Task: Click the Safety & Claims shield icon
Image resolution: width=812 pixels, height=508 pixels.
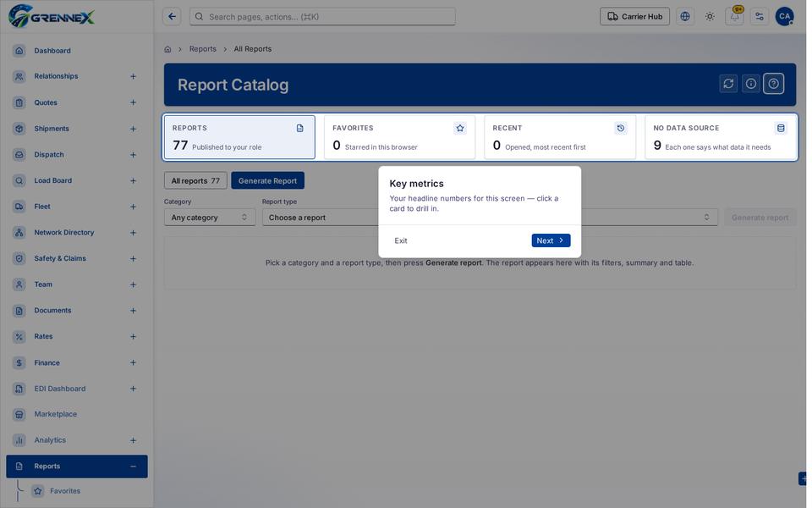Action: [x=19, y=258]
